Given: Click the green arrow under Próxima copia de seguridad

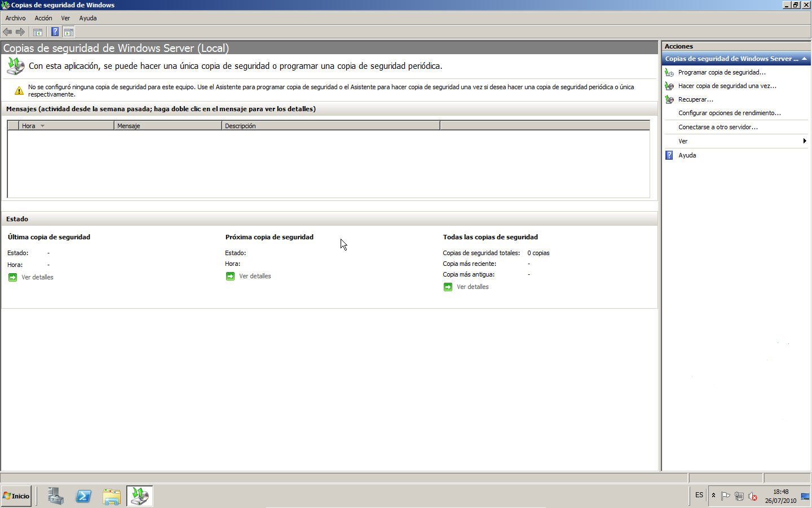Looking at the screenshot, I should (230, 276).
